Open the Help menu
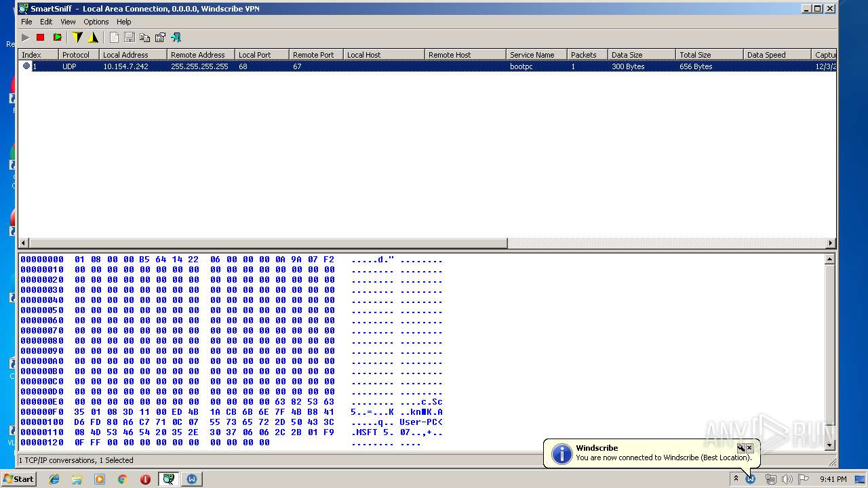 pyautogui.click(x=123, y=22)
